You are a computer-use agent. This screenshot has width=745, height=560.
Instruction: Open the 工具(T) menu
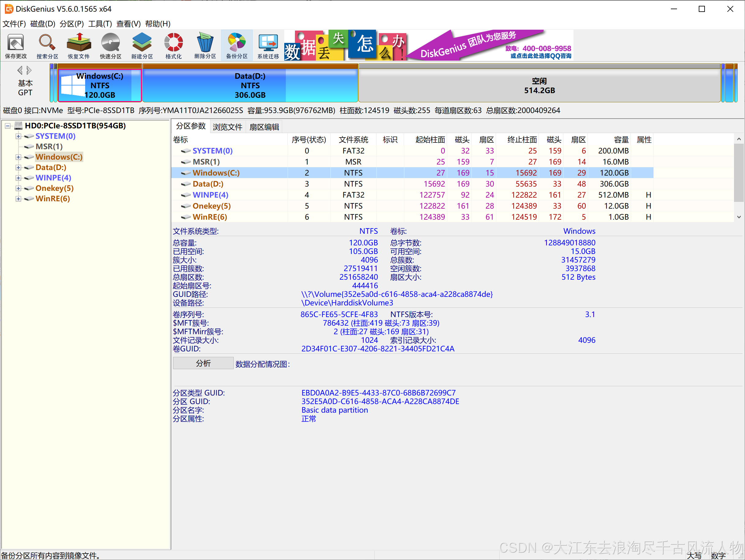point(100,24)
